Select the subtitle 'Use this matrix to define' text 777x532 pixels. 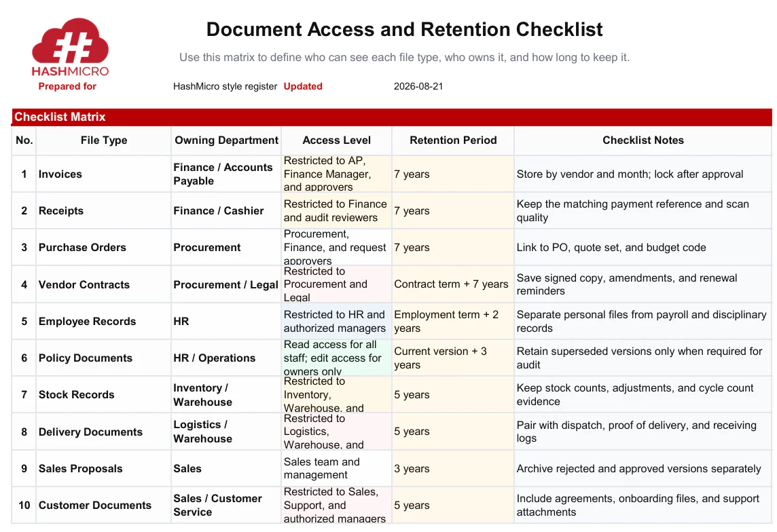404,58
